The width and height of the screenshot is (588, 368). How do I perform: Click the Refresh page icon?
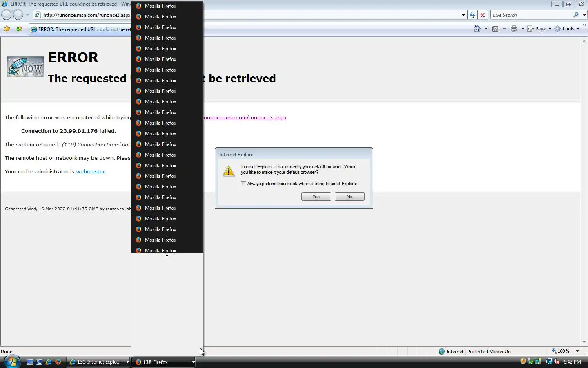click(x=472, y=15)
